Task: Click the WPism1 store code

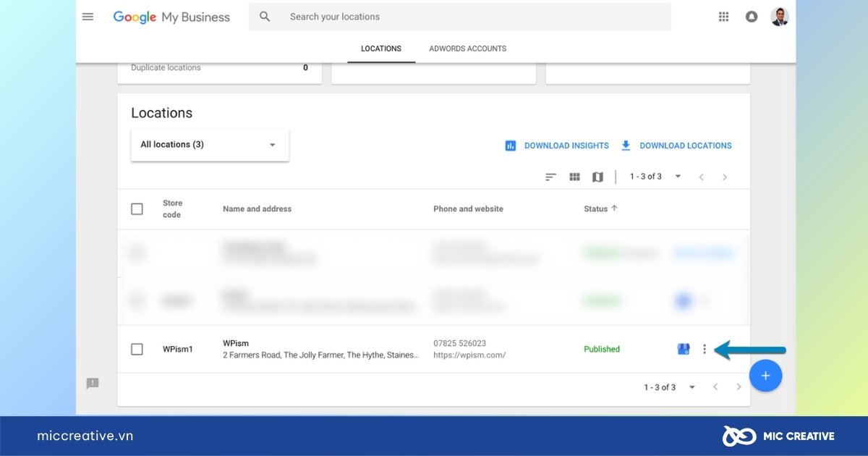Action: [178, 350]
